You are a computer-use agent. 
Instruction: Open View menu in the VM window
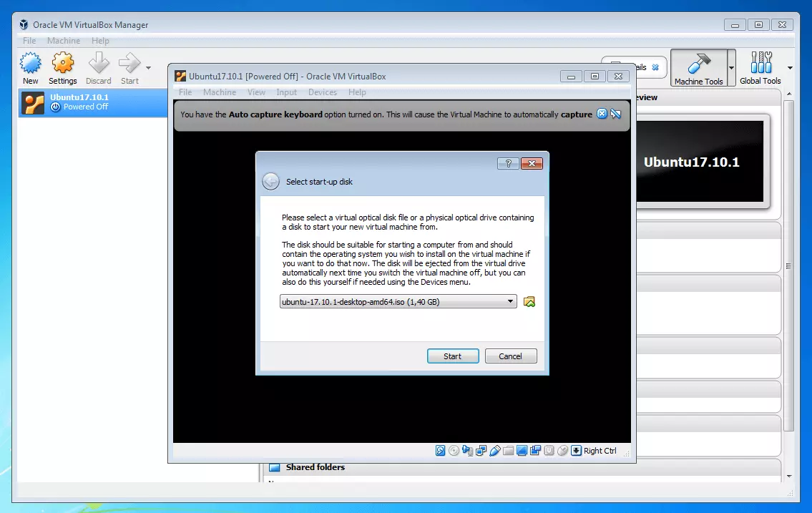tap(256, 92)
